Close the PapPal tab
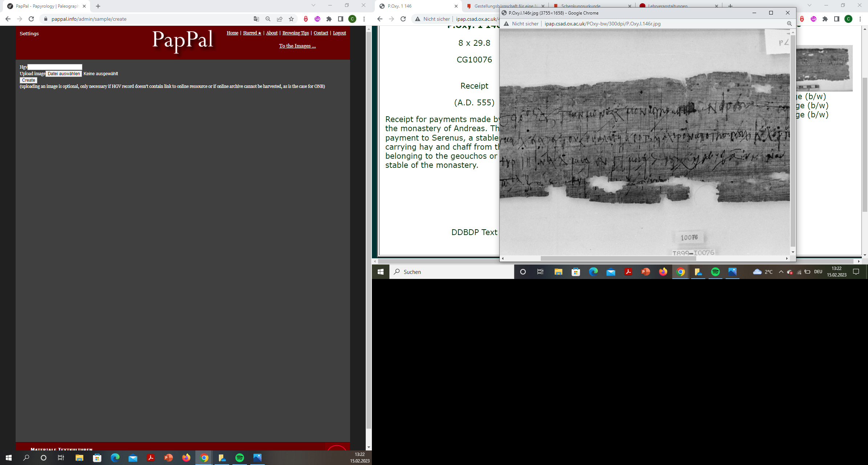868x465 pixels. (84, 6)
